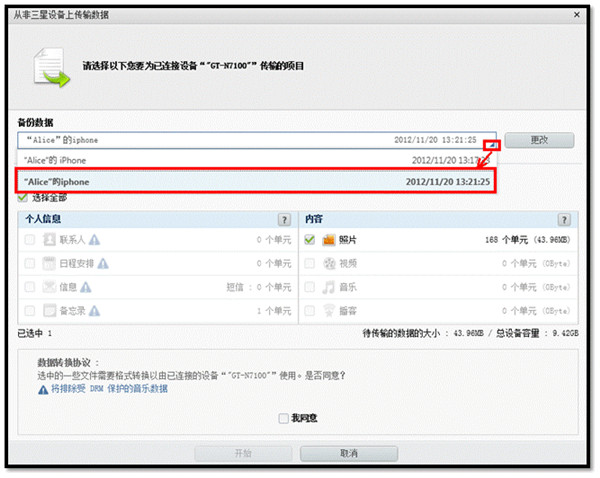Close the transfer dialog window

[x=577, y=15]
